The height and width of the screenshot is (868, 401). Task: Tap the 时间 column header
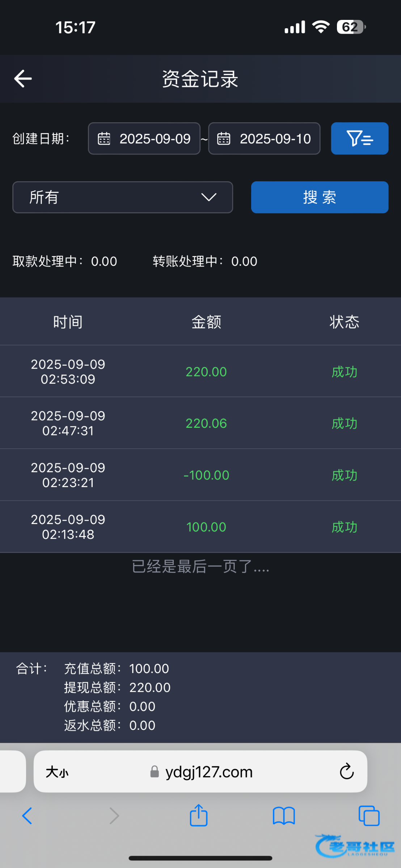(x=68, y=322)
